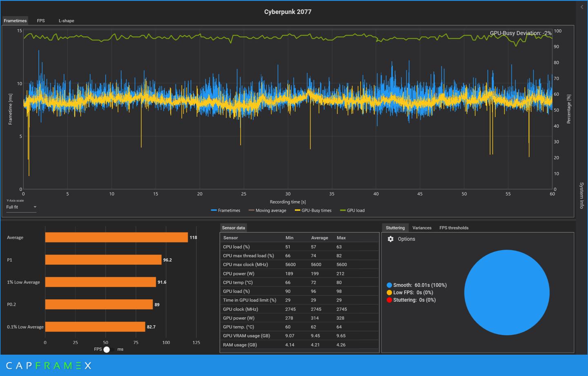The height and width of the screenshot is (376, 588).
Task: Click the yellow Low FPS legend dot
Action: (x=389, y=293)
